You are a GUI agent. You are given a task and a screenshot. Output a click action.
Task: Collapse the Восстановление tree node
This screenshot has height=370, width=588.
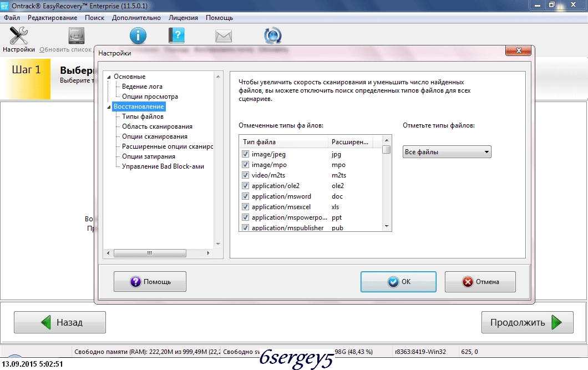(109, 107)
